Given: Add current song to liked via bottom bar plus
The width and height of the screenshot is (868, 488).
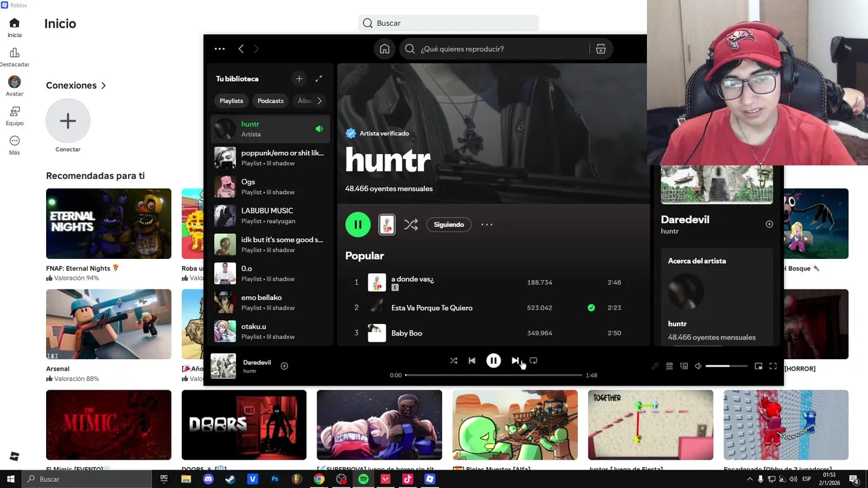Looking at the screenshot, I should point(284,366).
